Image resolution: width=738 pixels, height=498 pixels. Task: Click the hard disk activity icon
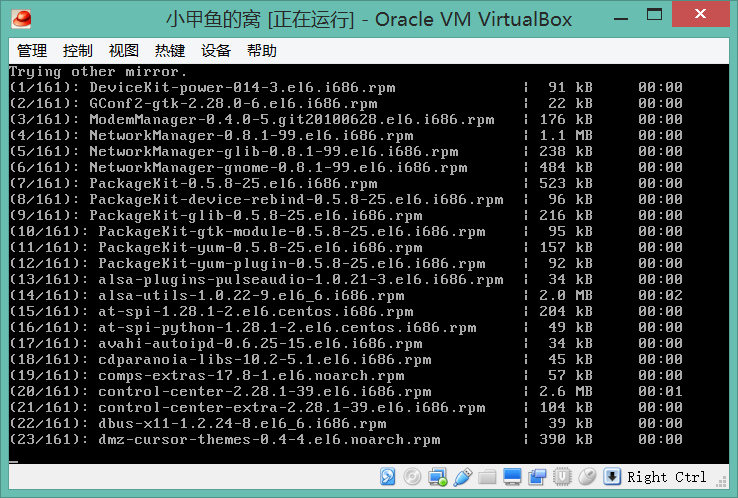click(x=387, y=477)
